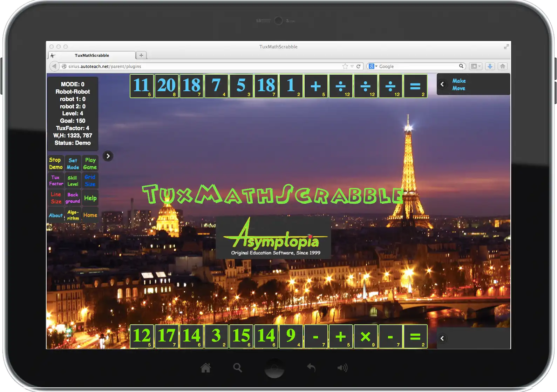Select the green multiply operator tile
This screenshot has width=557, height=392.
point(366,336)
